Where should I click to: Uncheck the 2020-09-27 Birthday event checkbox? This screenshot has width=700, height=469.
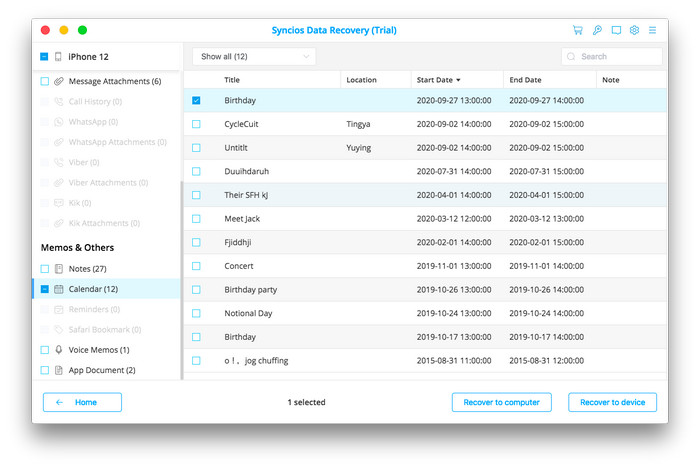196,100
